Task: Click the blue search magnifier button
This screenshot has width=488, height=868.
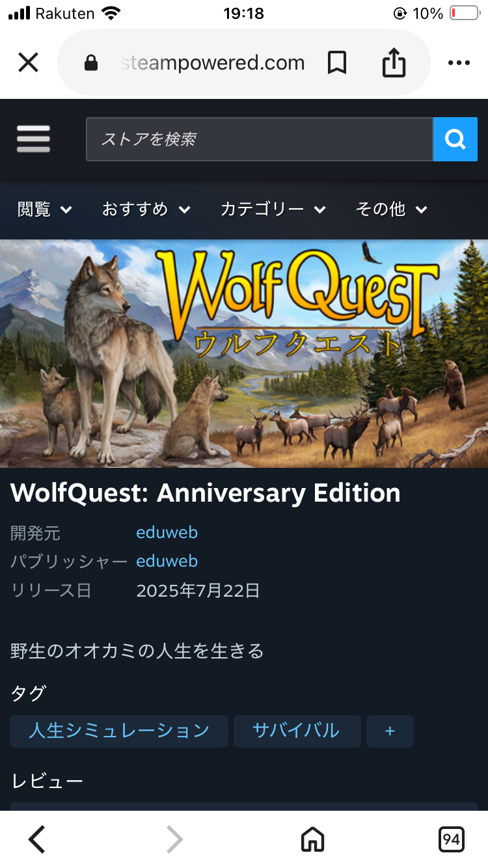Action: pos(455,139)
